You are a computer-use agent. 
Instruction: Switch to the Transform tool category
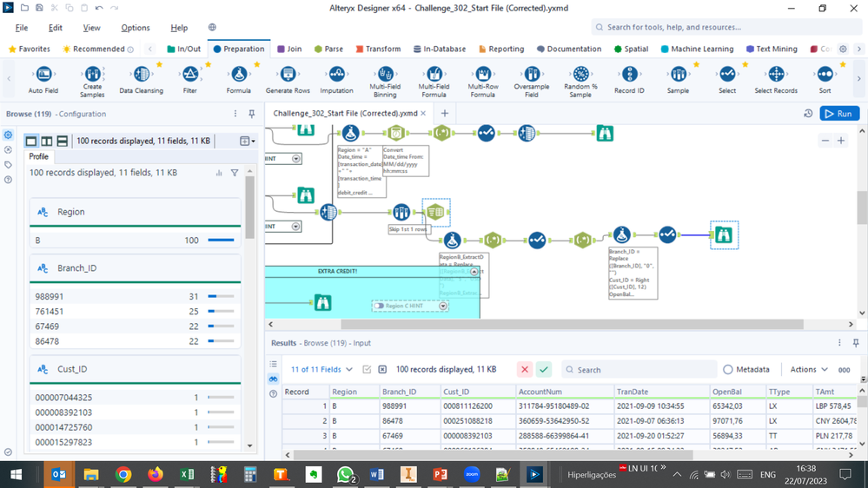(x=378, y=49)
